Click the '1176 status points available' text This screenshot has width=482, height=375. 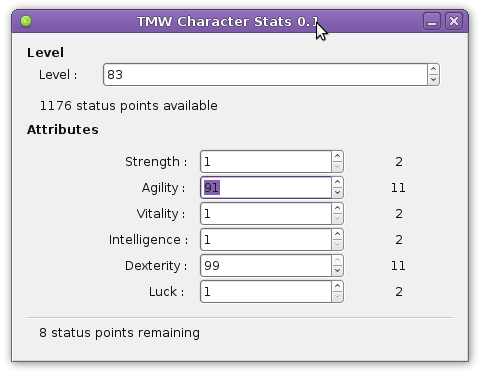tap(129, 106)
